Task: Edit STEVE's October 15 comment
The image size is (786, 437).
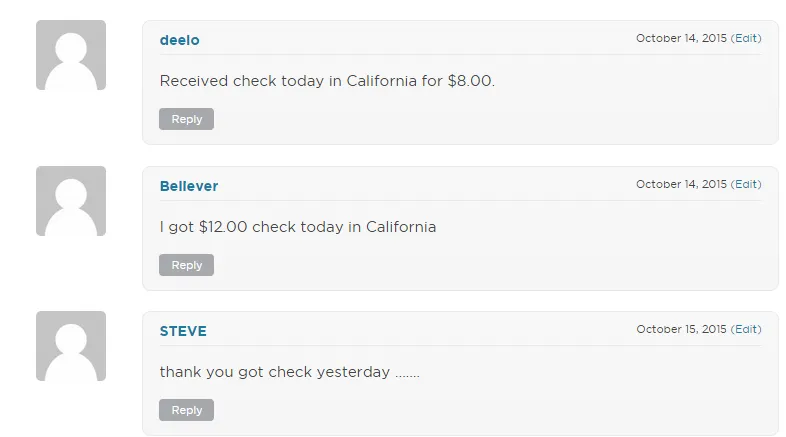Action: [x=746, y=329]
